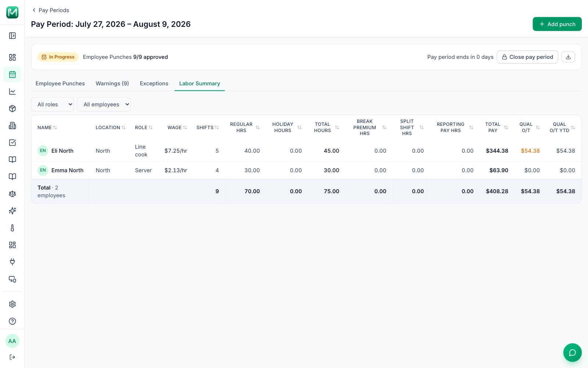Click the Eli North employee name
The image size is (588, 368).
point(62,151)
